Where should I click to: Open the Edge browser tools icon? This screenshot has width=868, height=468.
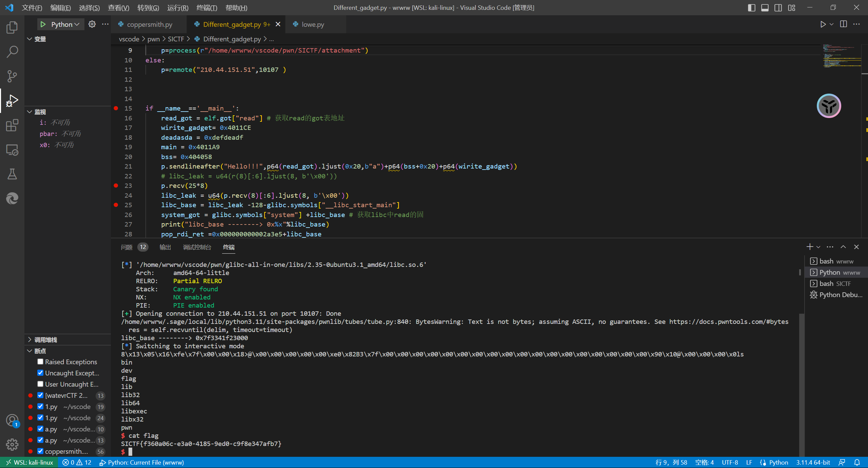pyautogui.click(x=12, y=198)
